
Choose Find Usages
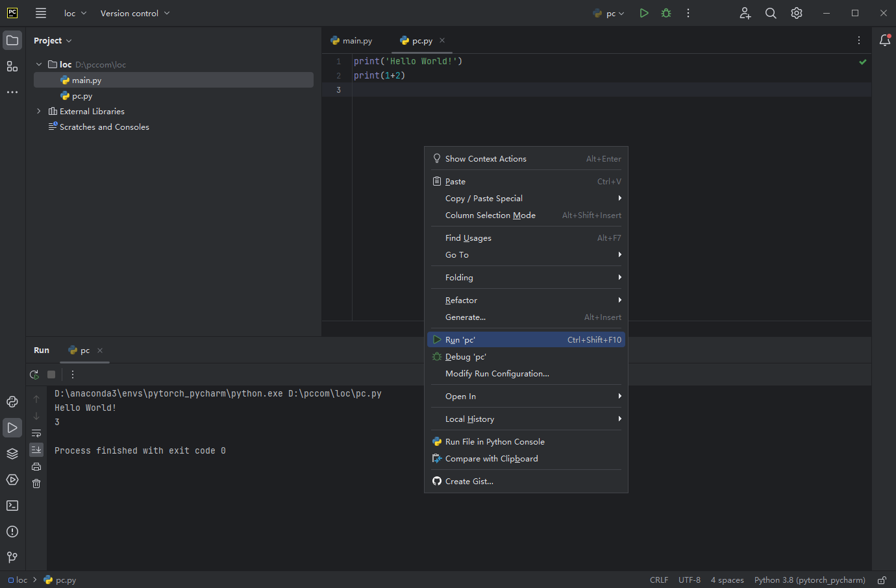pos(526,238)
